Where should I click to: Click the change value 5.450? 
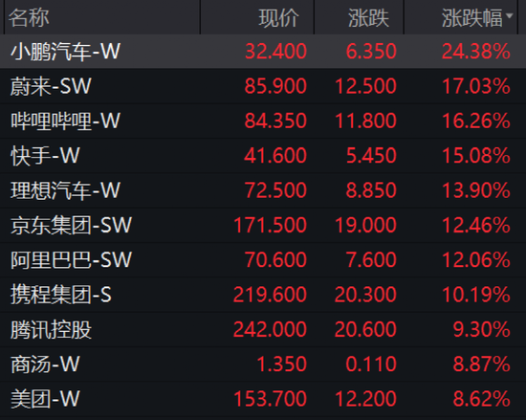[x=371, y=156]
